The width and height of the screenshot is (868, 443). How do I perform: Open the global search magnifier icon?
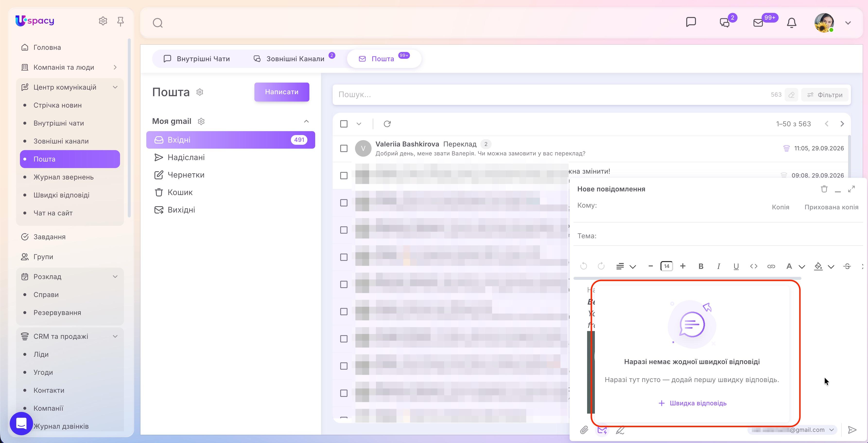tap(158, 23)
